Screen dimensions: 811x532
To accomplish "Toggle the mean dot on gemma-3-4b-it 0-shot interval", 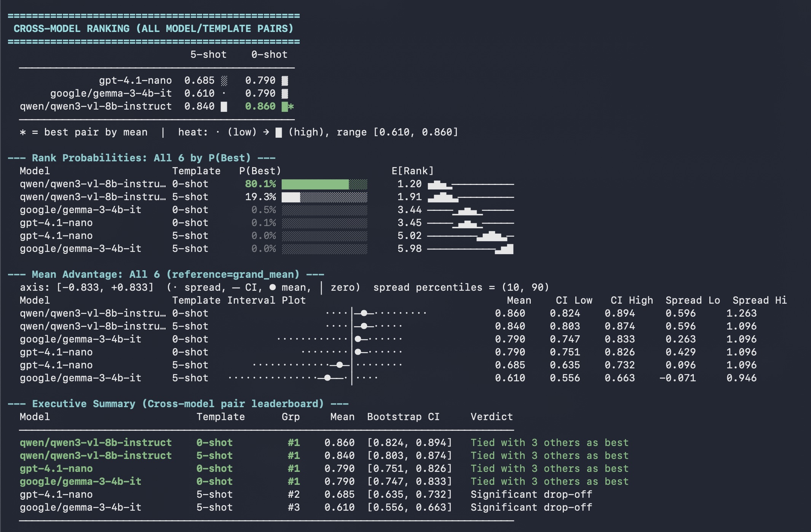I will (x=357, y=339).
